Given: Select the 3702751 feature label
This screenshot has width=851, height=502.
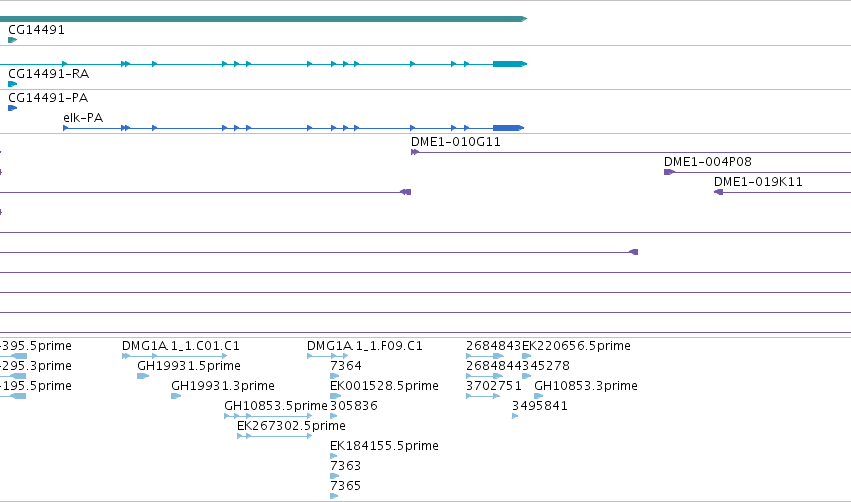Looking at the screenshot, I should tap(493, 386).
